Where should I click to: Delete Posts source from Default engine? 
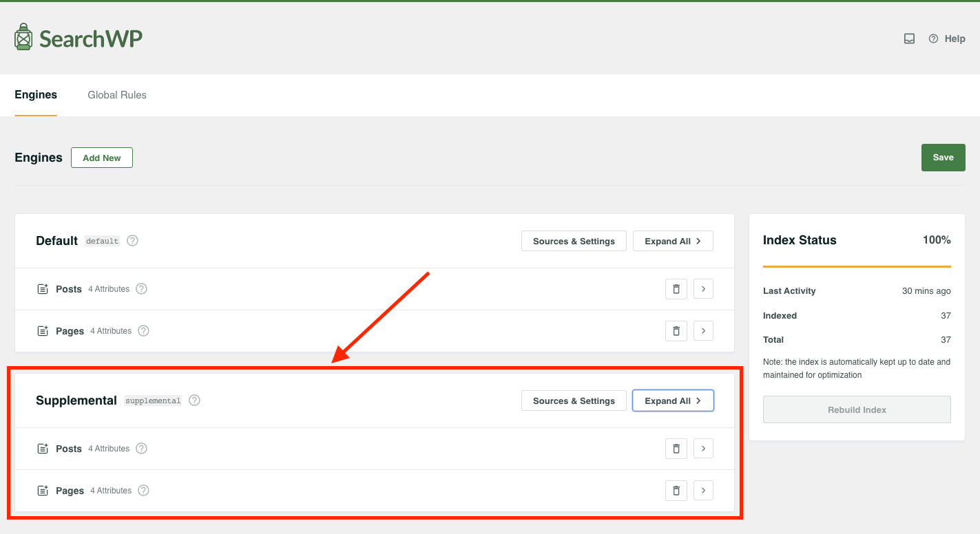point(676,289)
